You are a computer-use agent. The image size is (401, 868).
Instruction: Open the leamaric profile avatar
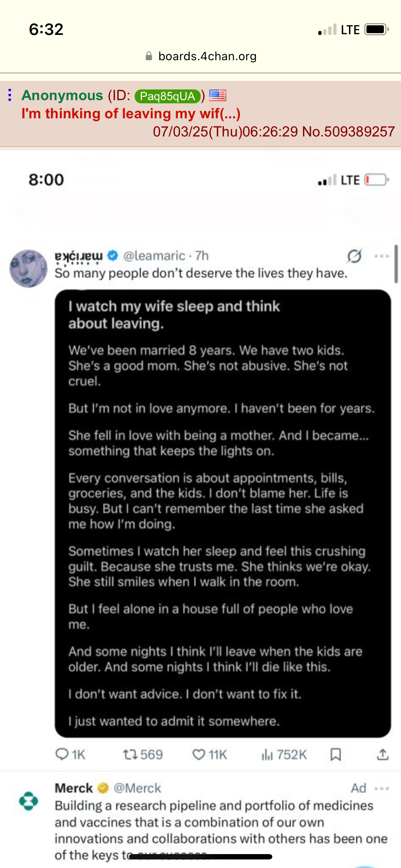(28, 268)
